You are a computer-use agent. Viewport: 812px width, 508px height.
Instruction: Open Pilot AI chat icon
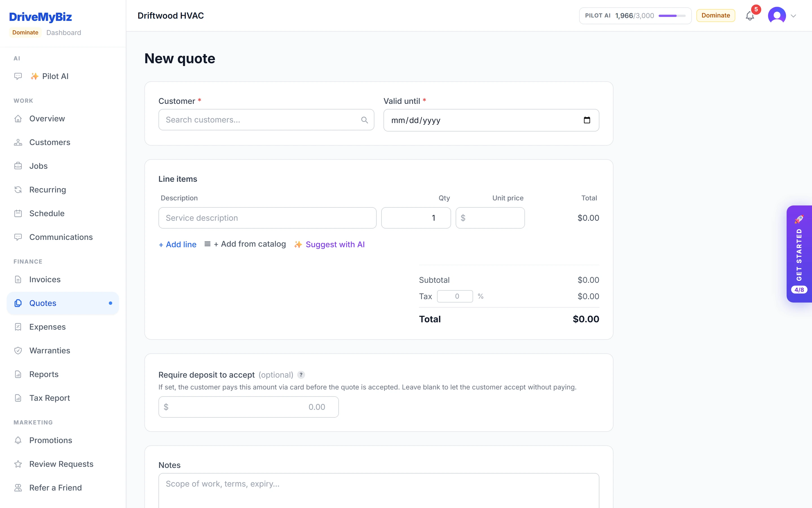[18, 76]
